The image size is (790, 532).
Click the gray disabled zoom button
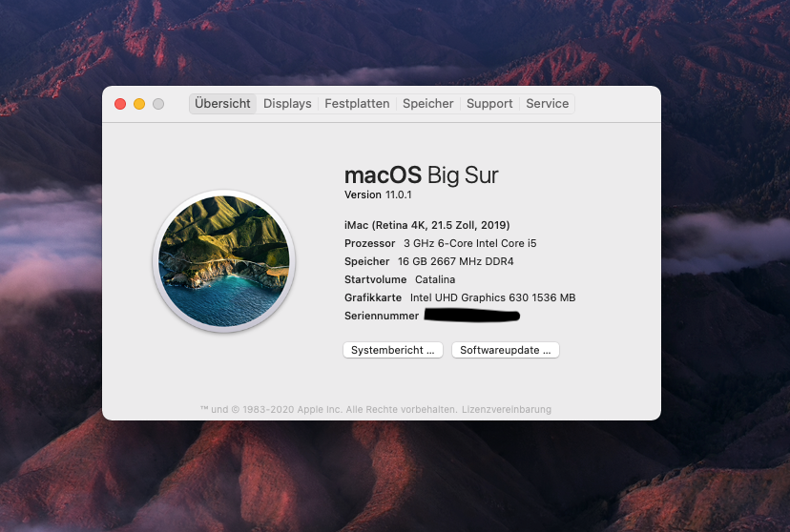pyautogui.click(x=158, y=104)
